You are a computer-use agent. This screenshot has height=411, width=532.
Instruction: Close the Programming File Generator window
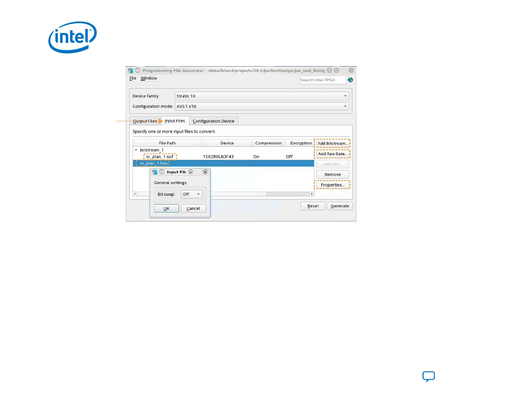coord(351,71)
